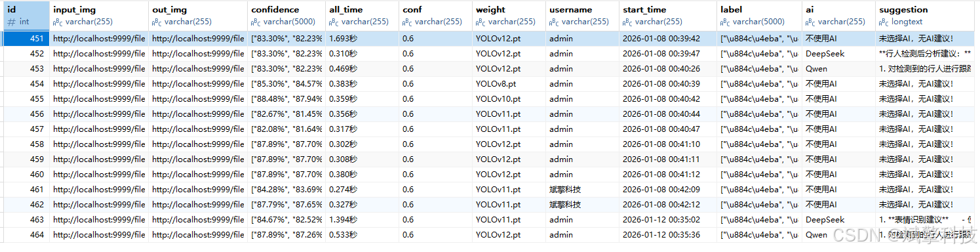Click the out_img column header
The height and width of the screenshot is (252, 980).
(197, 15)
